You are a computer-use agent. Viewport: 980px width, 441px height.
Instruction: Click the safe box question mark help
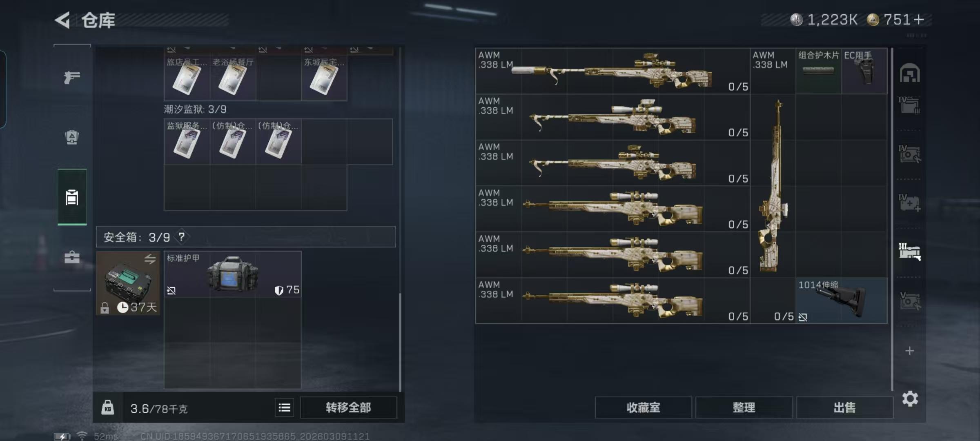point(181,237)
